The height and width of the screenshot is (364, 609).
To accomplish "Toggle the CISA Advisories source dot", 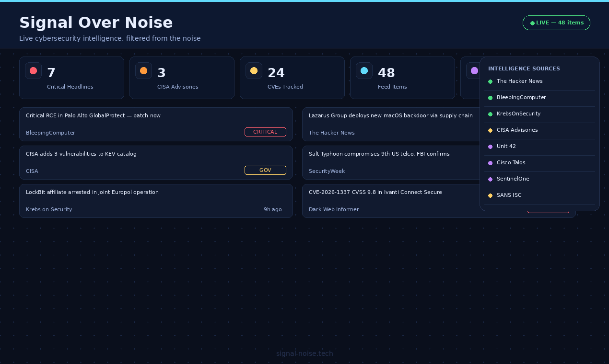I will pyautogui.click(x=490, y=130).
